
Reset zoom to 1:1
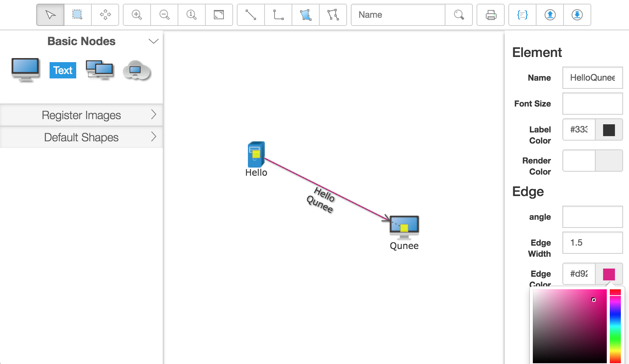pyautogui.click(x=192, y=15)
